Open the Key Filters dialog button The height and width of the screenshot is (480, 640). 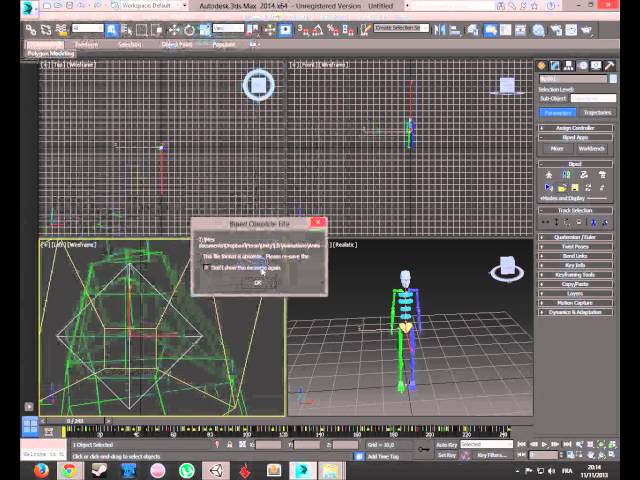click(x=492, y=455)
